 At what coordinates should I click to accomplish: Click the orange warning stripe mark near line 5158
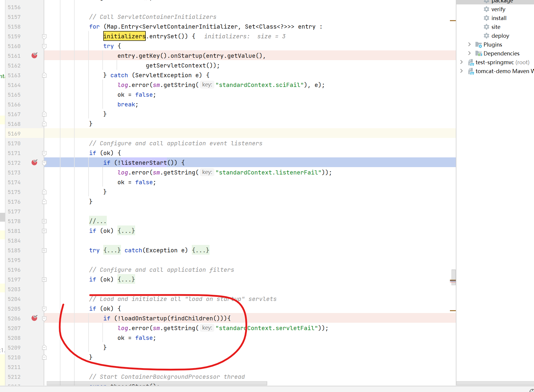[453, 21]
